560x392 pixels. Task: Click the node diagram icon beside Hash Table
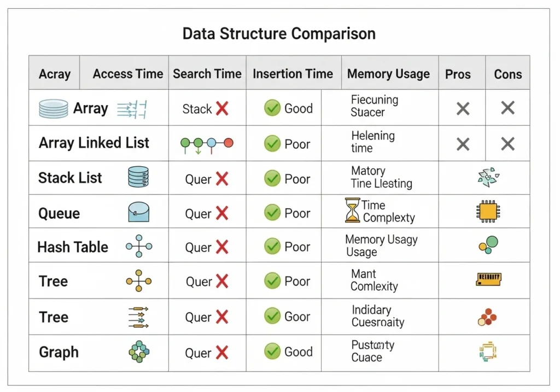(139, 247)
